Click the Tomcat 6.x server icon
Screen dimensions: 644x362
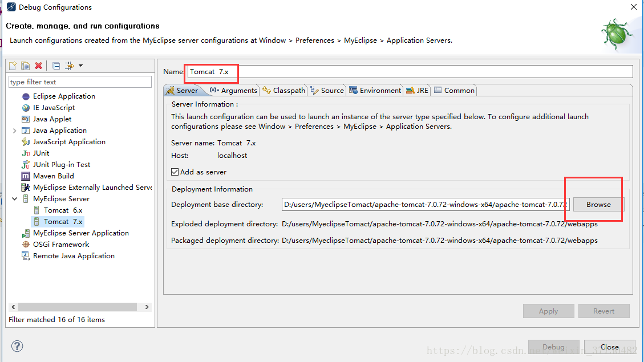37,210
